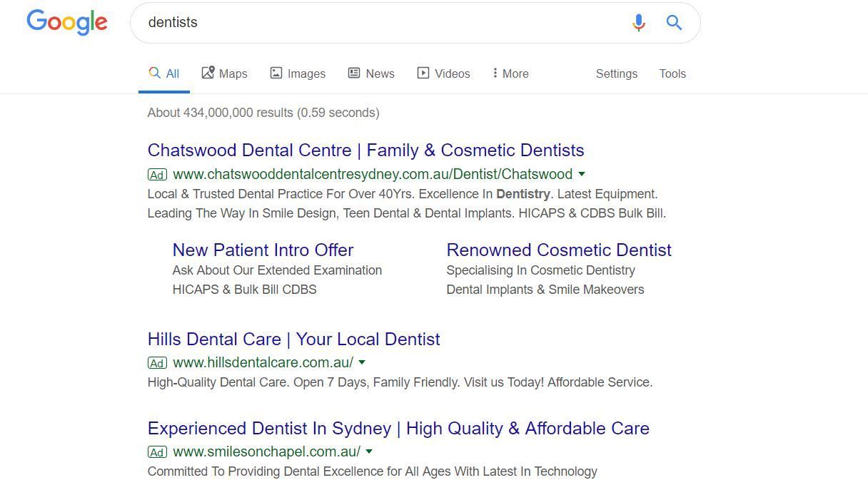The width and height of the screenshot is (868, 485).
Task: Open the New Patient Intro Offer sitelink
Action: tap(263, 250)
